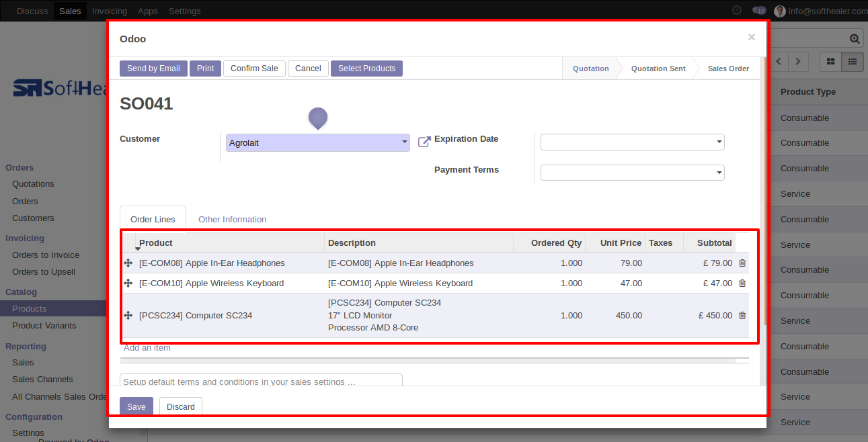Click the Computer SC234 description cell

click(x=419, y=316)
